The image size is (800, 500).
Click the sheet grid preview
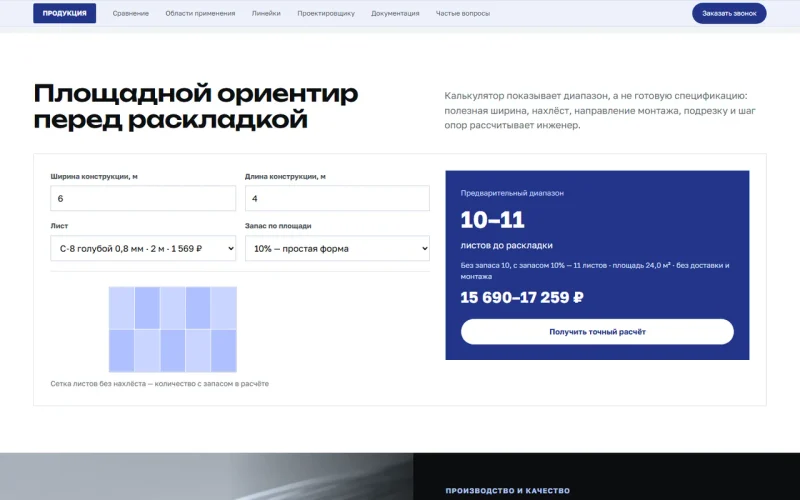click(x=172, y=329)
